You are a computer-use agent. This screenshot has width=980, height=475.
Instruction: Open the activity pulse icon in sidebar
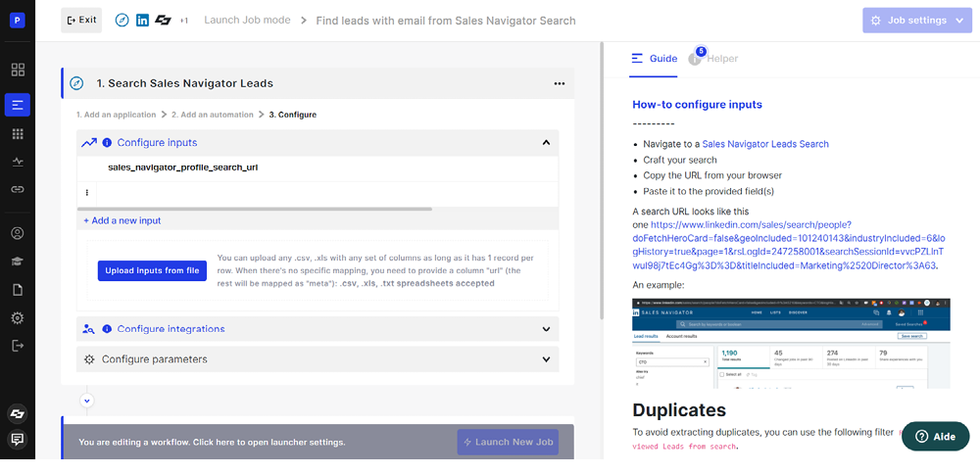tap(18, 162)
